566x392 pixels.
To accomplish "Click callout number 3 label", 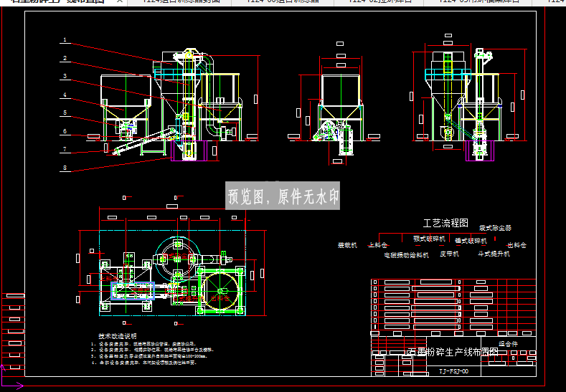I will click(x=65, y=76).
